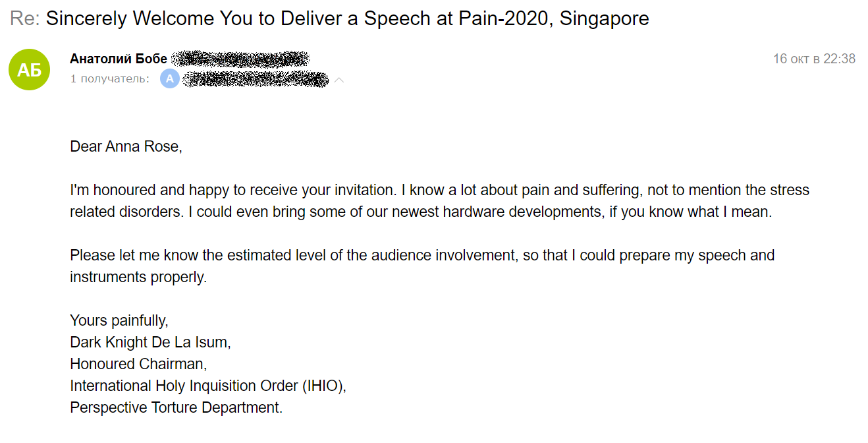Click the redacted recipient address

(255, 80)
